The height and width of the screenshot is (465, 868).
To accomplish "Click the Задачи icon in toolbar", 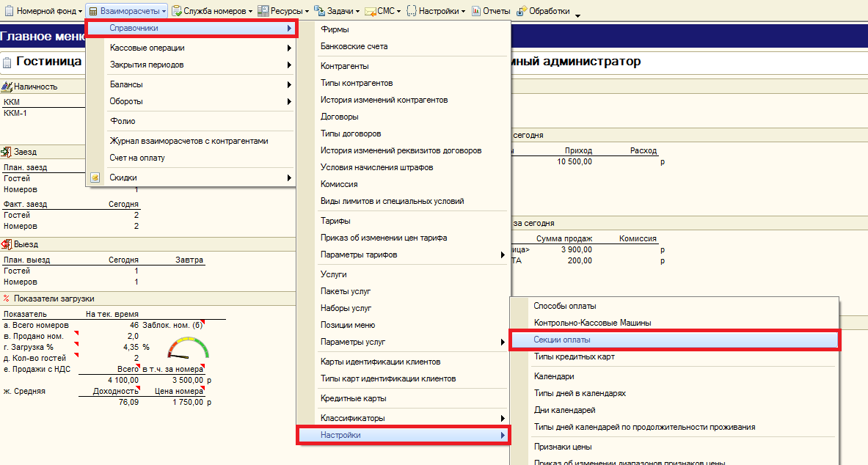I will [x=319, y=11].
